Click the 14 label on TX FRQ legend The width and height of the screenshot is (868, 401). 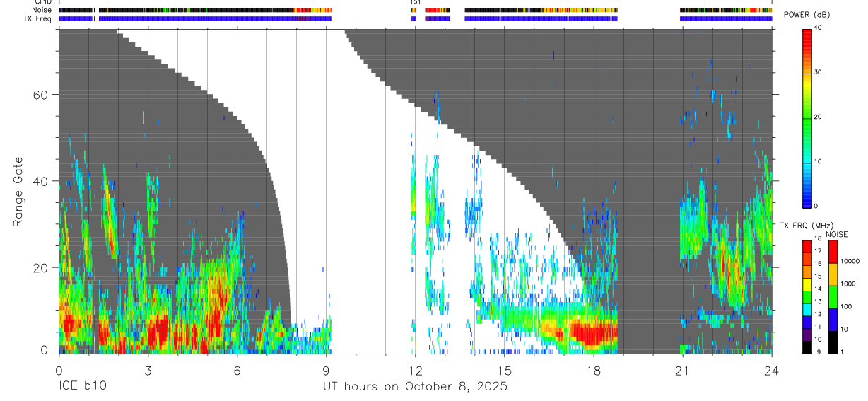818,289
